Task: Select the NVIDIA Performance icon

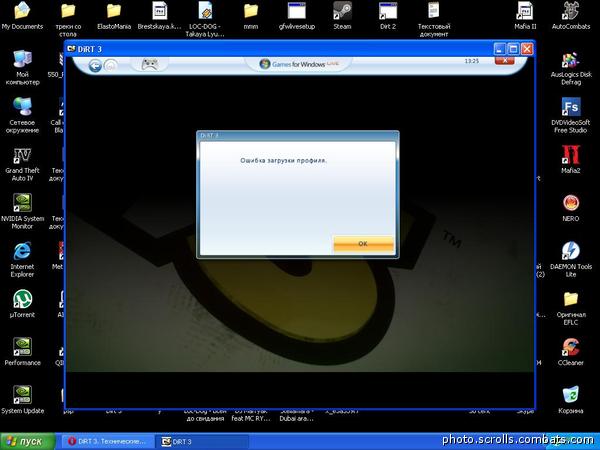Action: [x=22, y=352]
